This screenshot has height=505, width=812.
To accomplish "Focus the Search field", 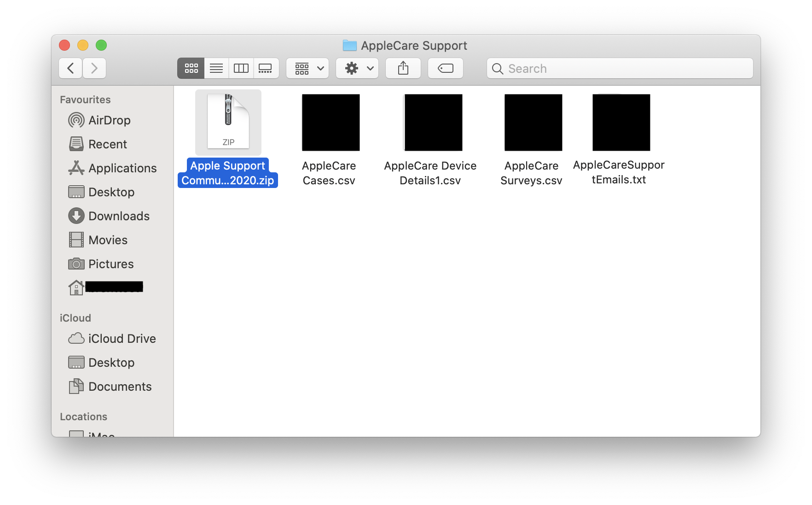I will click(x=620, y=69).
